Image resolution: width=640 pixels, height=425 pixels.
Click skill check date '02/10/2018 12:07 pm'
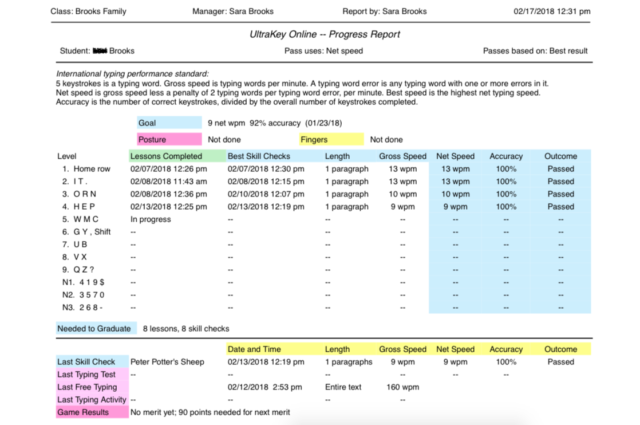(266, 194)
